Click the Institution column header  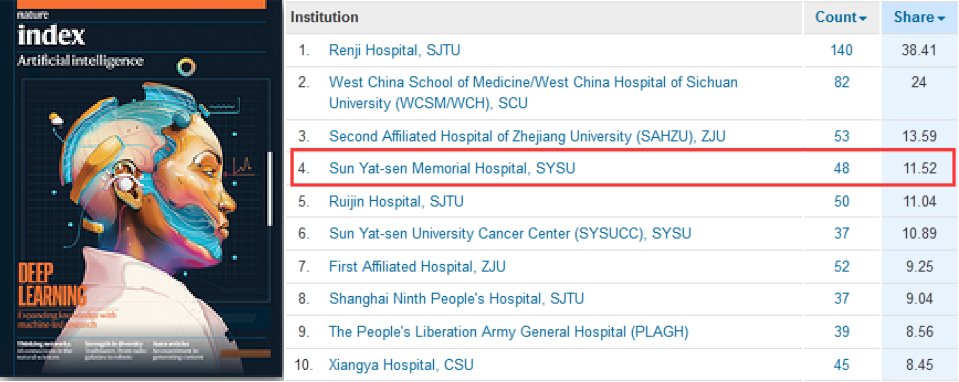324,17
